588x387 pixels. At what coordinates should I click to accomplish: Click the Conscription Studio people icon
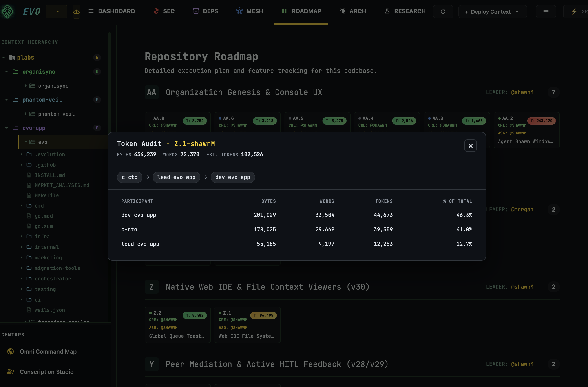point(10,372)
